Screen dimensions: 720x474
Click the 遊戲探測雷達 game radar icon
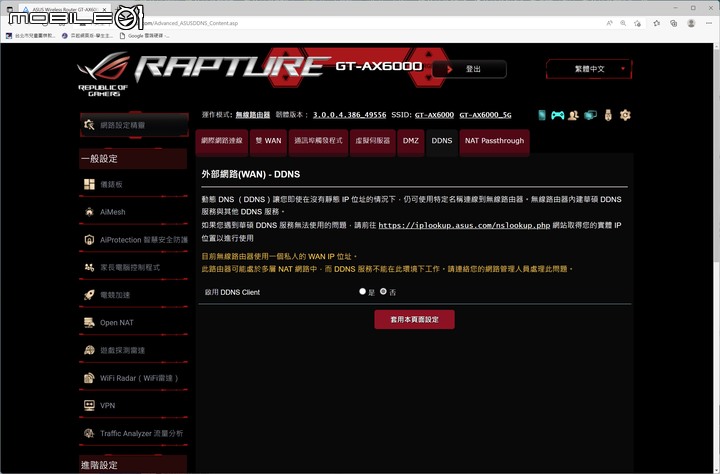89,350
